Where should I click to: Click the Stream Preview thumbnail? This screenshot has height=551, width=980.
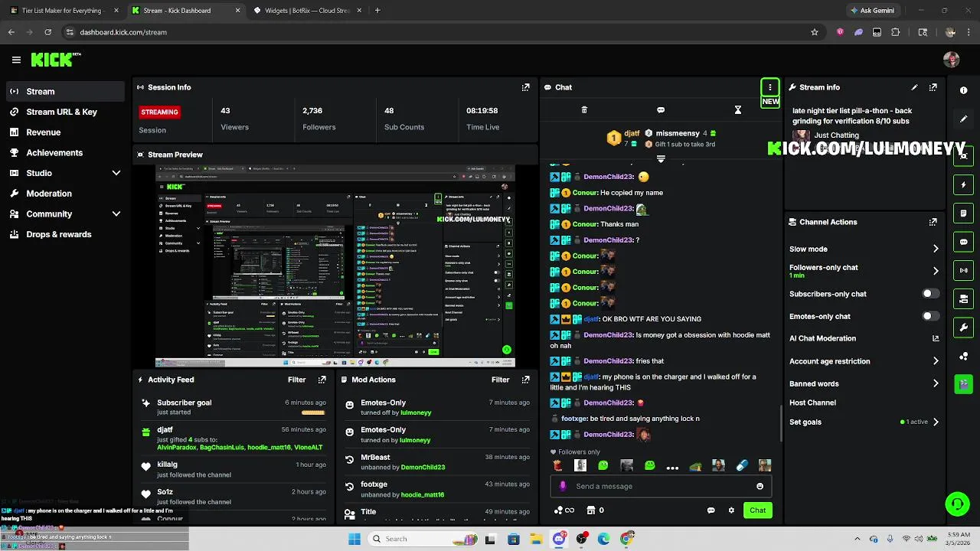point(335,266)
